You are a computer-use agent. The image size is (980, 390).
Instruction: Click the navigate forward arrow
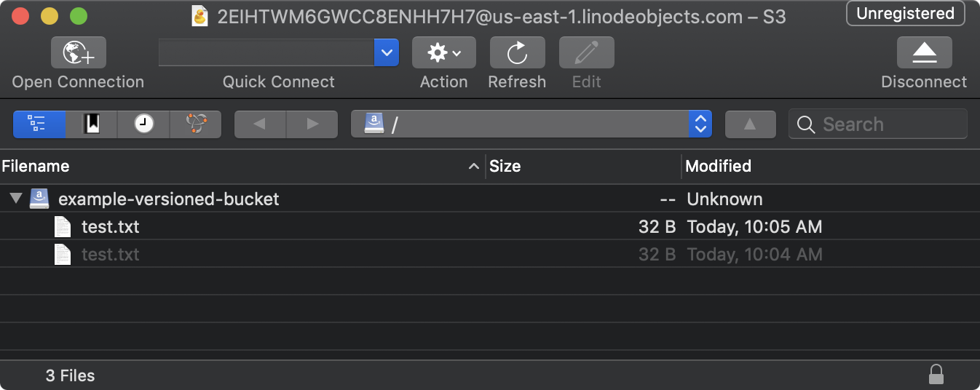click(x=312, y=124)
